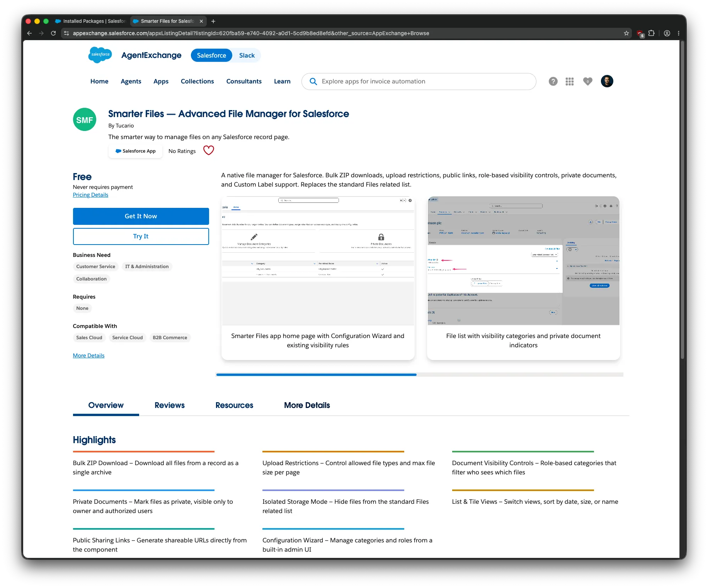
Task: Click the 'Isolated Storage Mode' highlight text
Action: (x=345, y=506)
